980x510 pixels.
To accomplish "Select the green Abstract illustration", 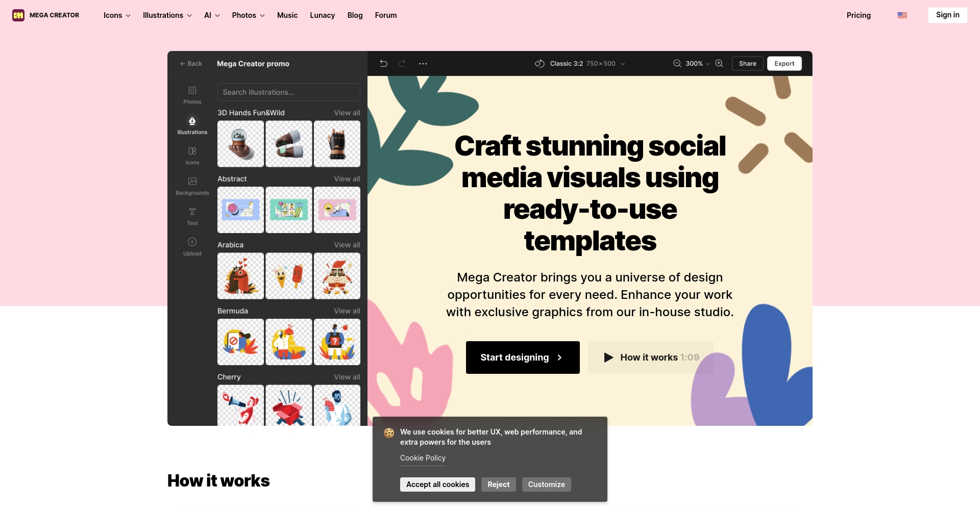I will click(289, 210).
